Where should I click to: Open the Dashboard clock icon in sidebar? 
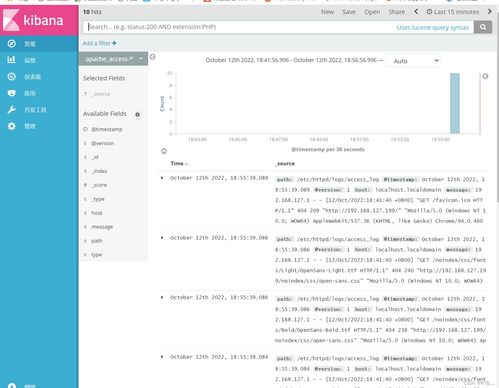[12, 77]
